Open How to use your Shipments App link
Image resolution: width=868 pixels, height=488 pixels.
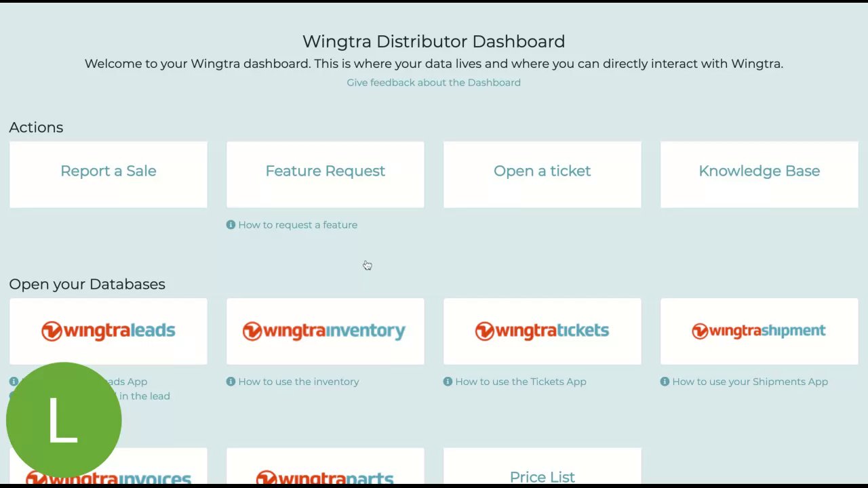click(x=750, y=382)
